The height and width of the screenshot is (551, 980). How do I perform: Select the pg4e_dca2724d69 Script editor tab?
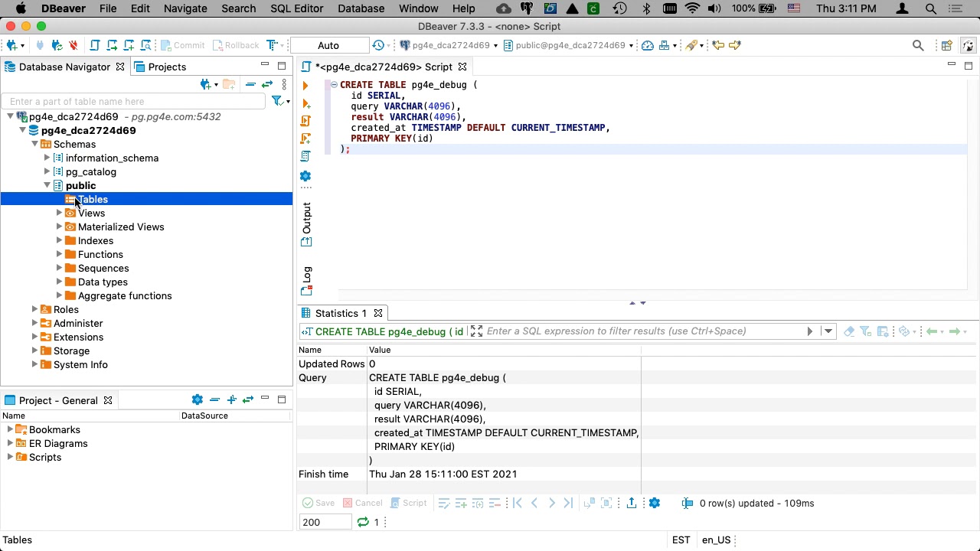384,67
